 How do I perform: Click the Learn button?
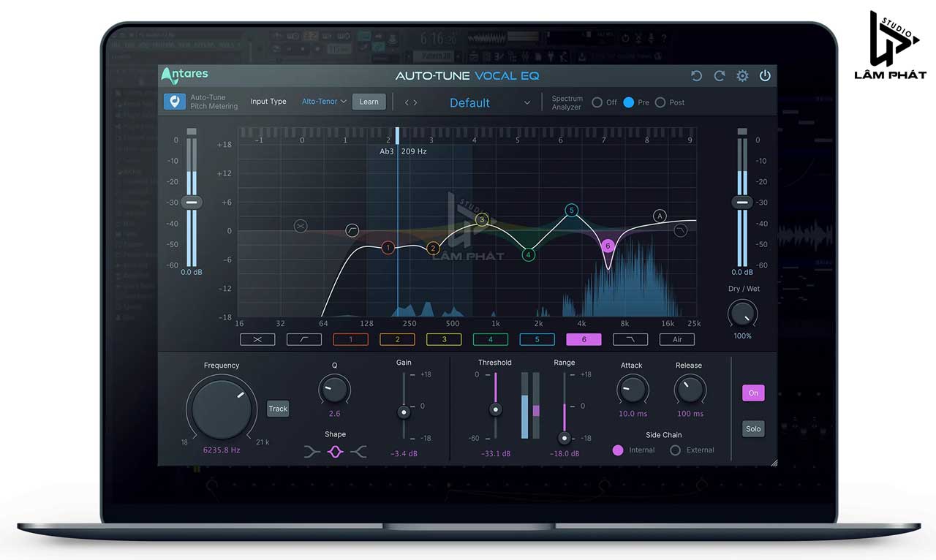tap(369, 102)
